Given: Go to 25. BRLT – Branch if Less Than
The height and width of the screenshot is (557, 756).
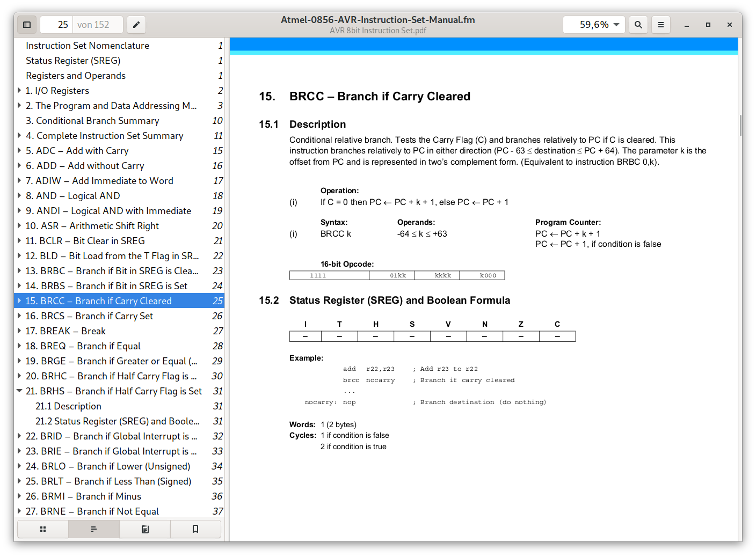Looking at the screenshot, I should tap(119, 481).
